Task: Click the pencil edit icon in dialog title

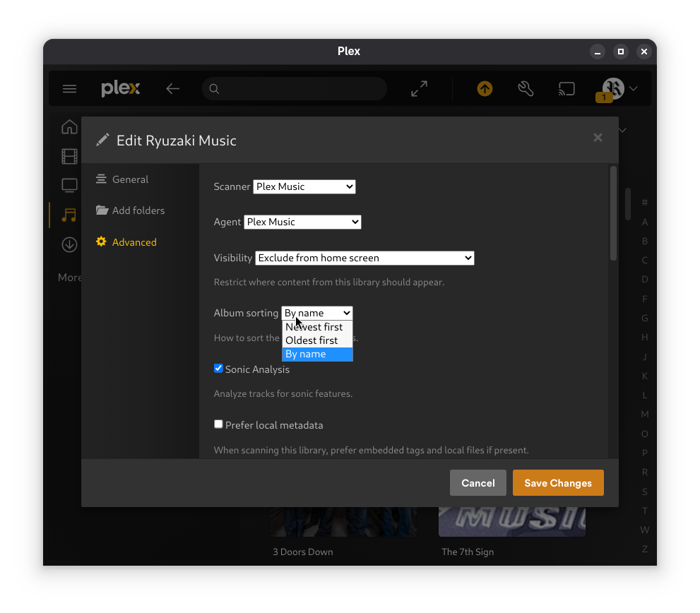Action: 102,140
